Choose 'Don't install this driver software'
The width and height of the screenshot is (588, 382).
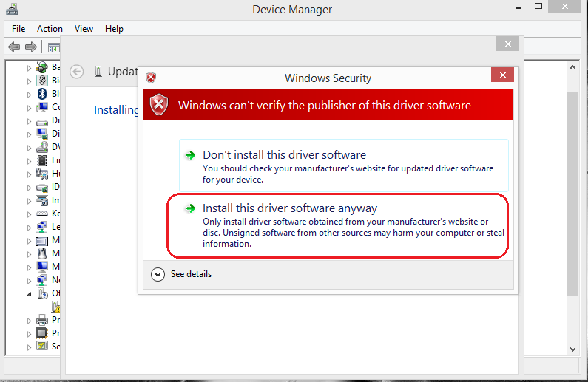(344, 166)
